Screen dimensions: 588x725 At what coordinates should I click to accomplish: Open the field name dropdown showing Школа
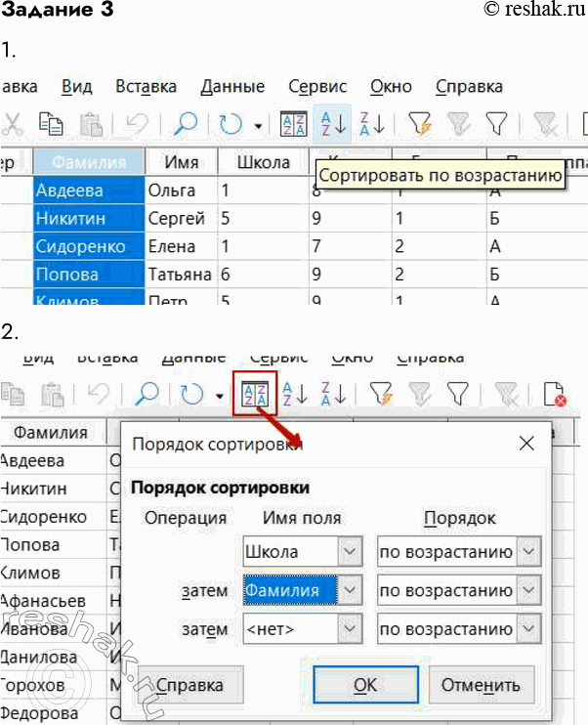click(x=350, y=553)
